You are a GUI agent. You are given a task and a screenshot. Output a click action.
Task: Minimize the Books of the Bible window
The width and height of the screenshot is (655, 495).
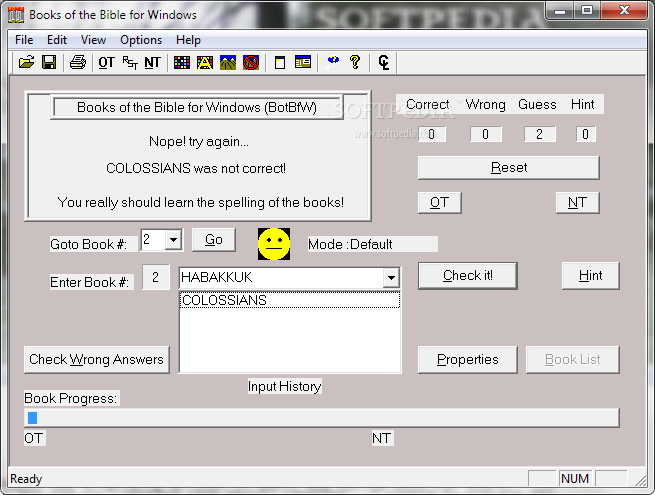point(560,11)
